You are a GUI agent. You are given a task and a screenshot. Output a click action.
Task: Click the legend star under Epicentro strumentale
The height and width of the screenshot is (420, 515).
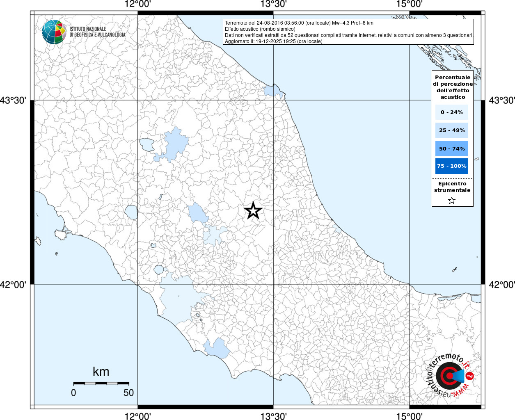452,201
